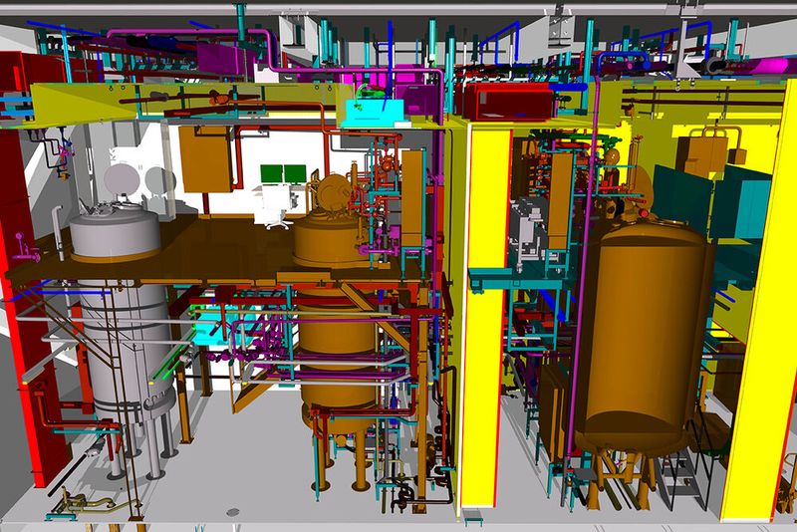Click the yellow structural column in center
This screenshot has height=532, width=797.
(486, 319)
